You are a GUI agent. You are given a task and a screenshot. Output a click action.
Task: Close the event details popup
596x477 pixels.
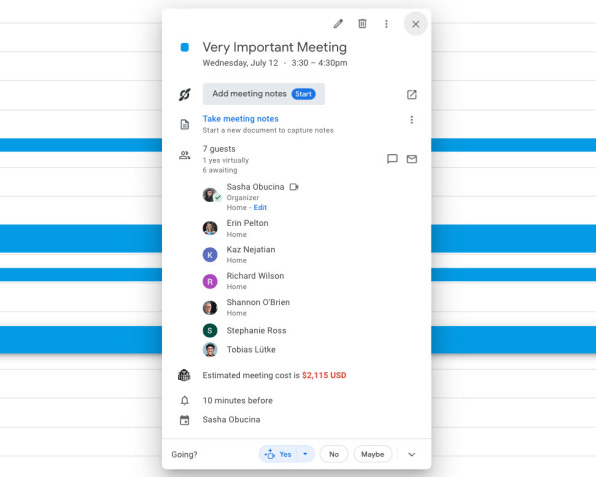pyautogui.click(x=415, y=24)
